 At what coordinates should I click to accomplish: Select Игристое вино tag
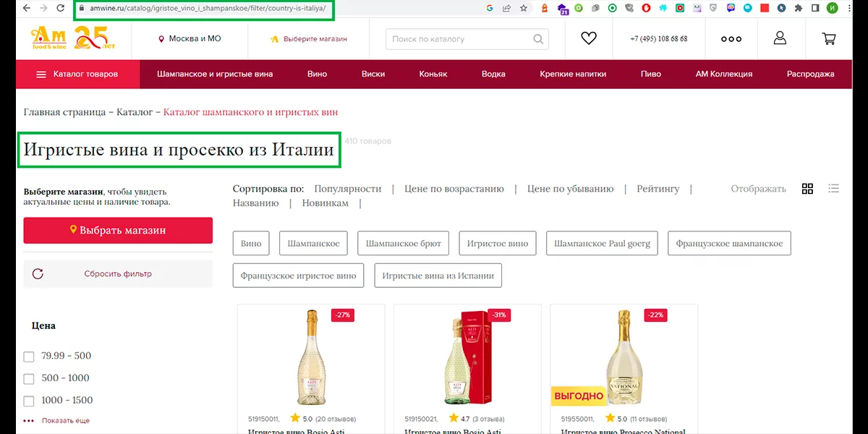pyautogui.click(x=498, y=244)
